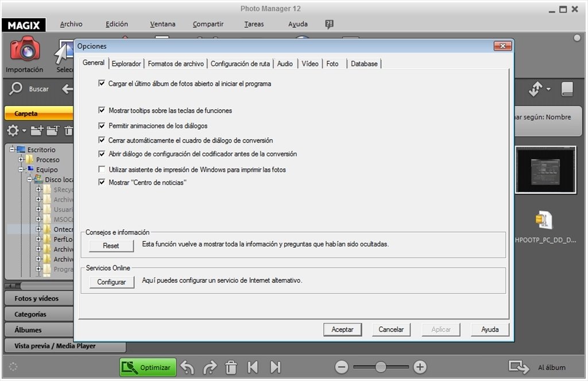This screenshot has height=381, width=588.
Task: Open the Ventana menu
Action: [x=163, y=24]
